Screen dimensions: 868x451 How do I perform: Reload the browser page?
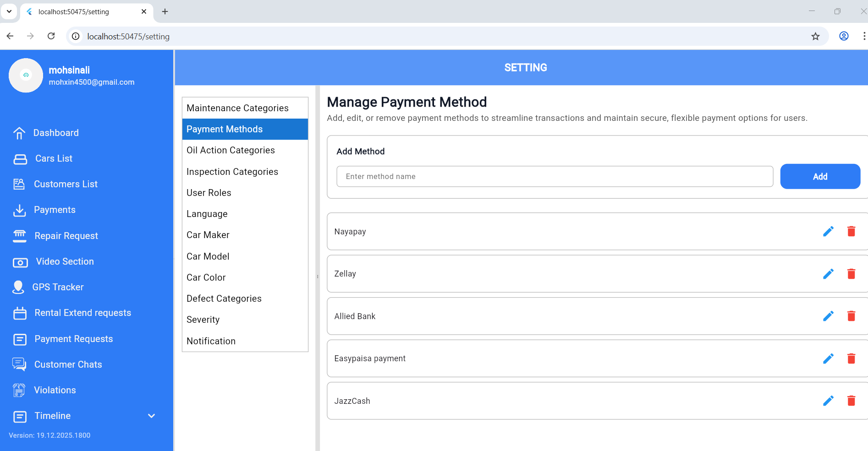point(51,36)
